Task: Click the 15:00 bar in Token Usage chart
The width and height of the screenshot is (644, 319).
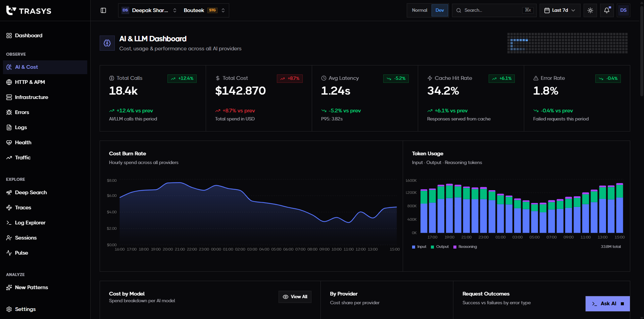Action: click(620, 208)
